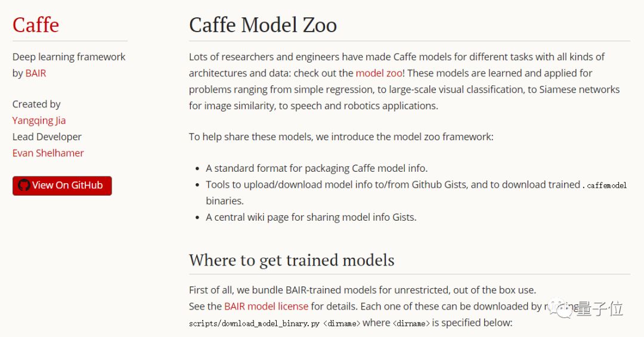Click the central wiki page bullet item

point(311,217)
